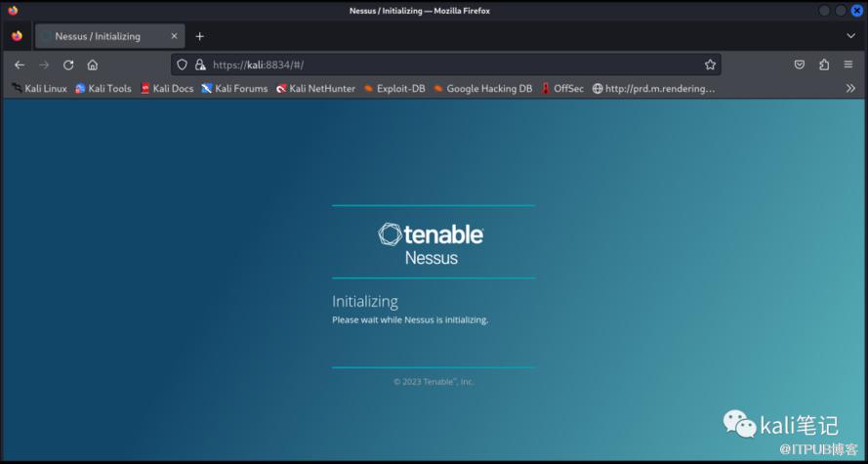Reload the Nessus page
The image size is (868, 464).
coord(68,64)
